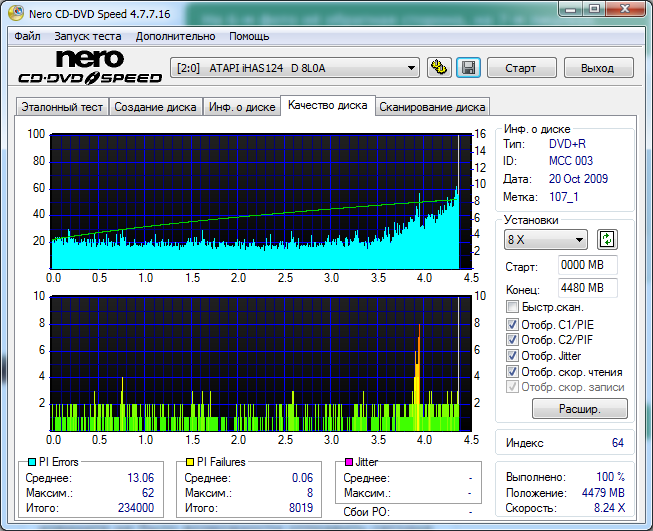The image size is (653, 531).
Task: Click the Nero app icon in title bar
Action: pyautogui.click(x=12, y=11)
